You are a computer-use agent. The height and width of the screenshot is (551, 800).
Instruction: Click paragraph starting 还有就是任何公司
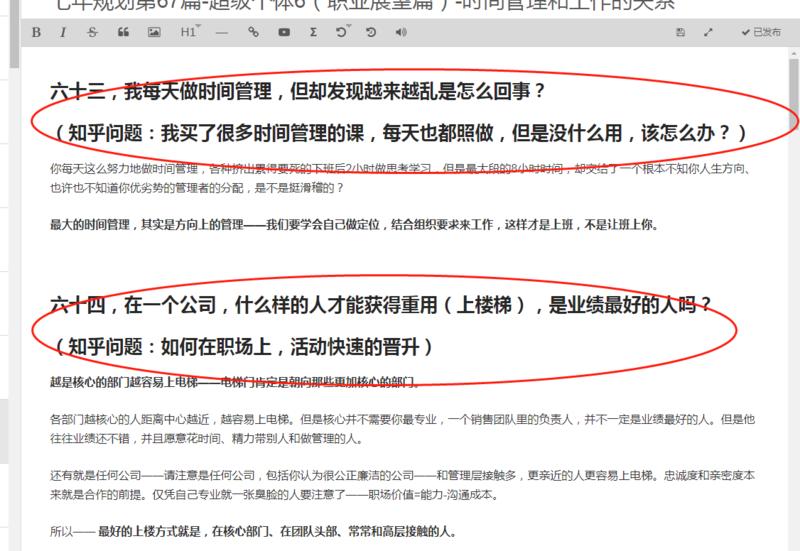tap(402, 485)
